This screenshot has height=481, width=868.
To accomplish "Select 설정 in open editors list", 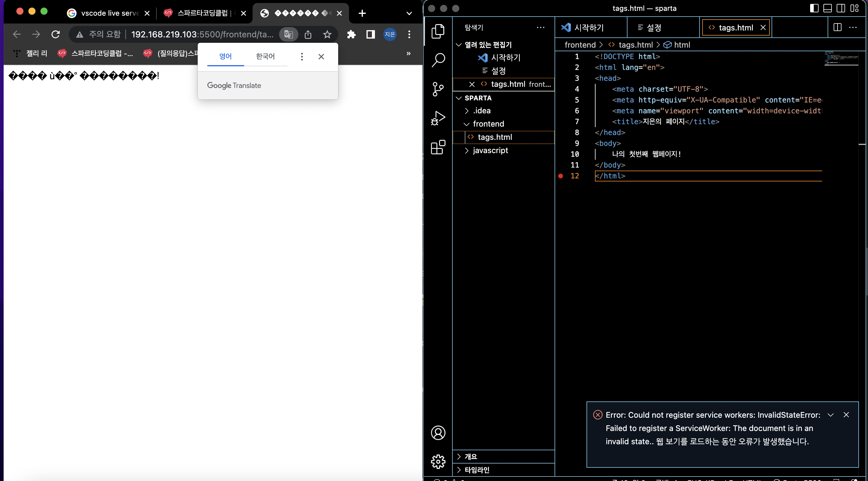I will (503, 71).
